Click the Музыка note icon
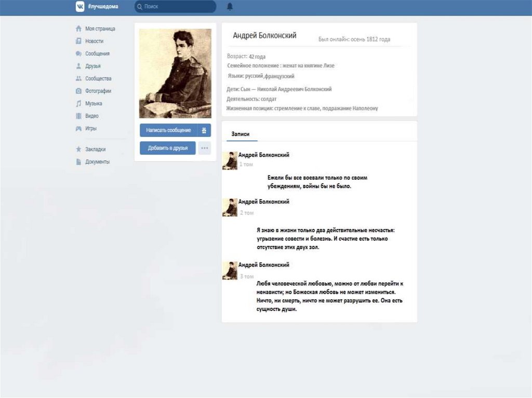532x398 pixels. 79,103
